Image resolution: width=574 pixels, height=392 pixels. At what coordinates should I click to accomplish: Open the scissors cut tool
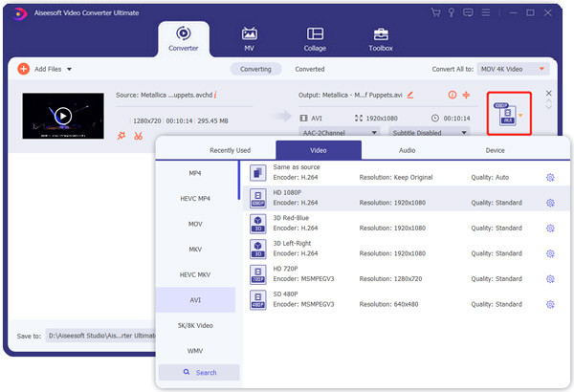pos(138,136)
